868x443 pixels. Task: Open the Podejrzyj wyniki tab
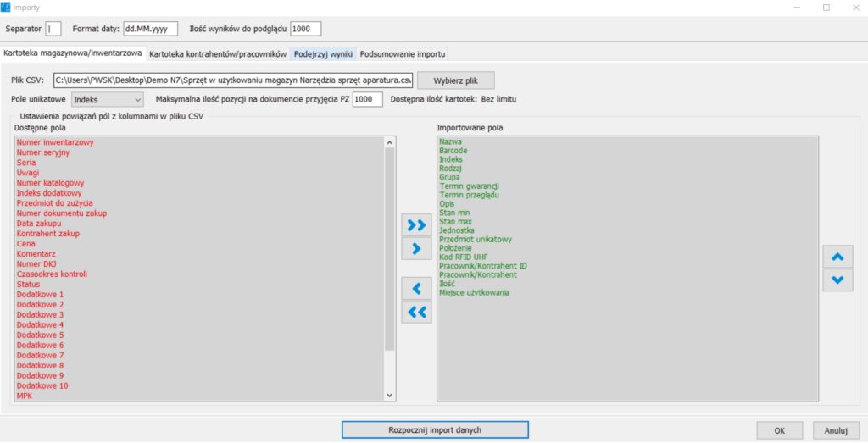pos(323,53)
